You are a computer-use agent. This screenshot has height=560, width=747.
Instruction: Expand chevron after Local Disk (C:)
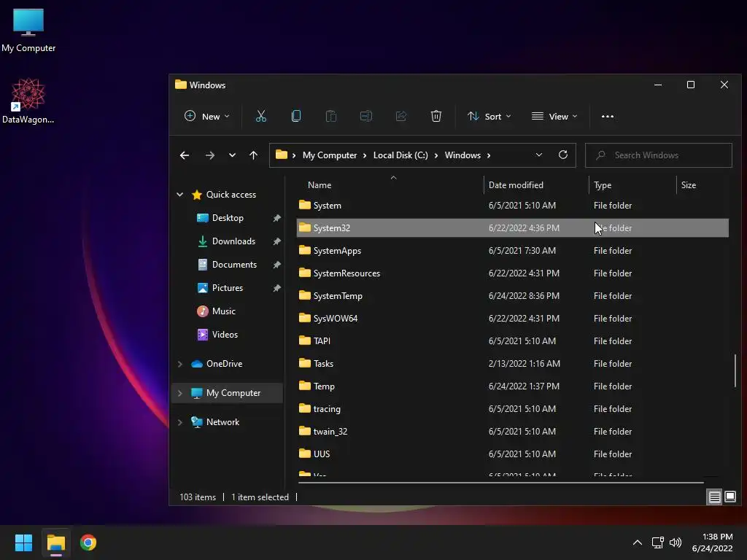point(436,155)
